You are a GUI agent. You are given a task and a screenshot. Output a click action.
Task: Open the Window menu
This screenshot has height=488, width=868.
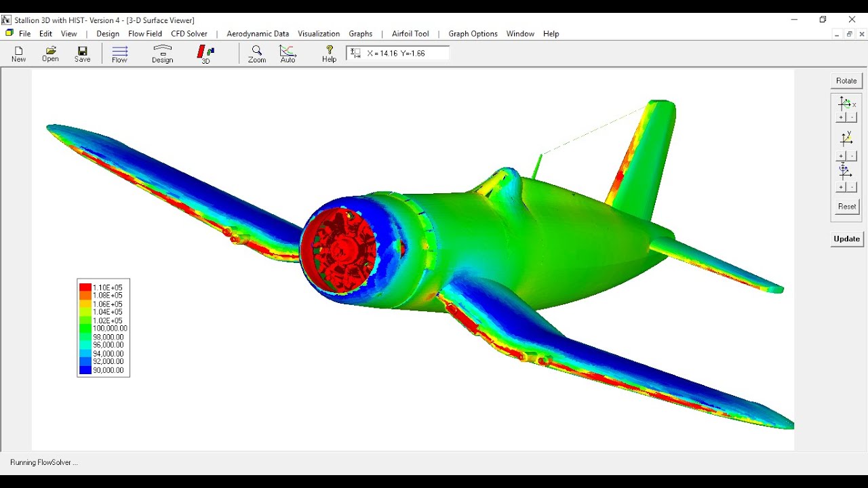[520, 34]
